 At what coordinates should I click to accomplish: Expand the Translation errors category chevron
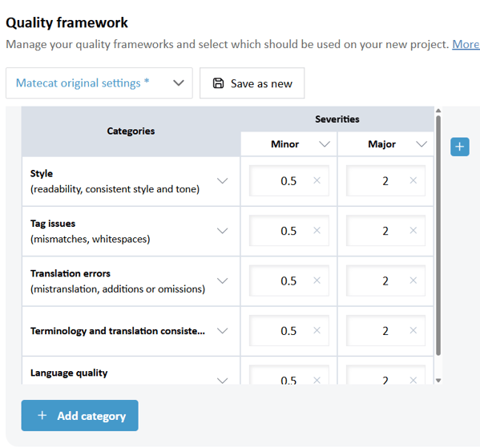(223, 281)
